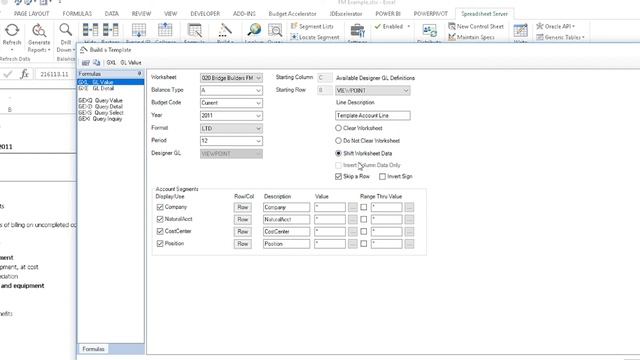Expand the Enabled dropdown in ribbon
640x360 pixels.
[409, 27]
